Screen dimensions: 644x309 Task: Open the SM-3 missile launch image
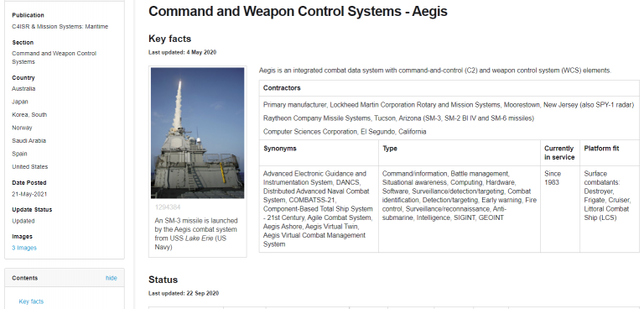(198, 133)
